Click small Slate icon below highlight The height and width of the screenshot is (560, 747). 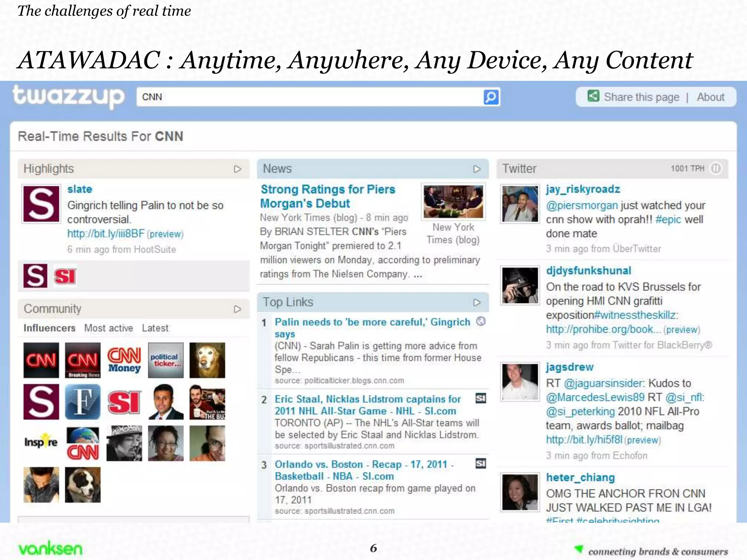(x=35, y=276)
